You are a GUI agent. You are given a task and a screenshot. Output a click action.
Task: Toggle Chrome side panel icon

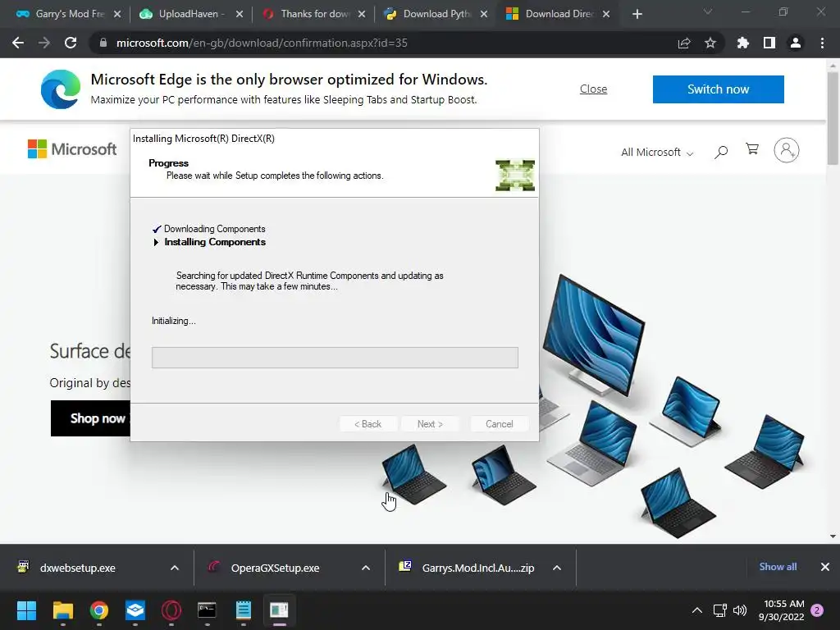(769, 43)
